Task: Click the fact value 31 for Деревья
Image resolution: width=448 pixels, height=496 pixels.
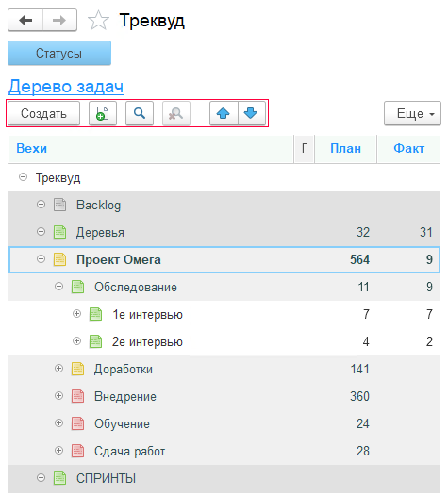Action: 426,233
